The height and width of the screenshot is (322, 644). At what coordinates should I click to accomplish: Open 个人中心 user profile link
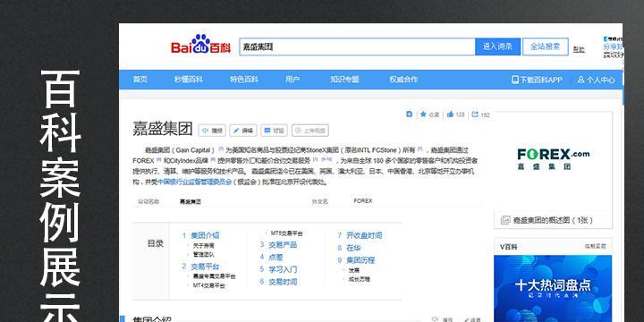tap(596, 80)
